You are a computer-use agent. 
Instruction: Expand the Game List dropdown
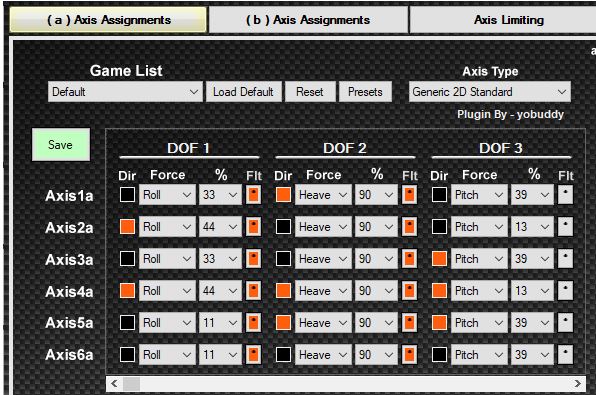(125, 92)
